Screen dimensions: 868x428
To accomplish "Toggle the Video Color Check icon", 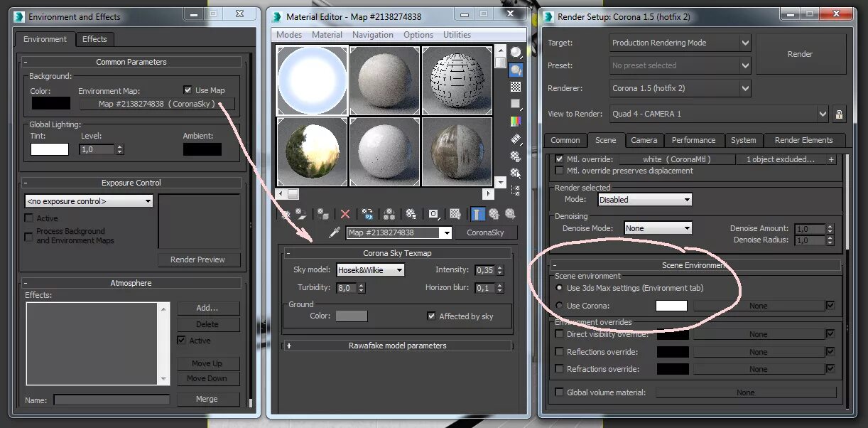I will pyautogui.click(x=516, y=121).
